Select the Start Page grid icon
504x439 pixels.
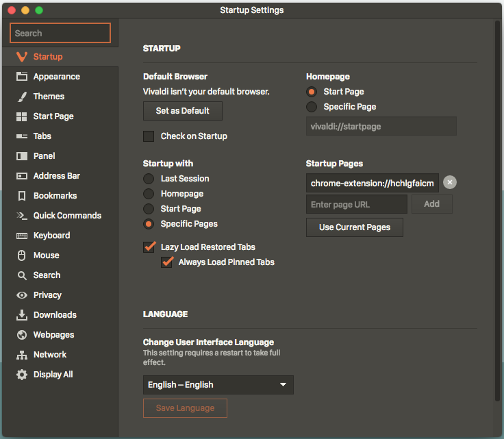(x=22, y=116)
